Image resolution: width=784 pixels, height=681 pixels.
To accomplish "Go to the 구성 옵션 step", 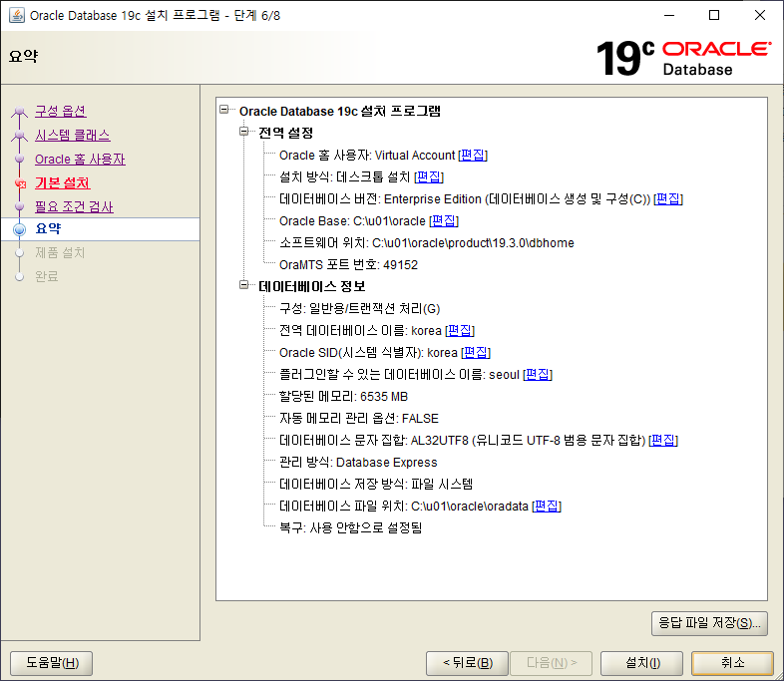I will pos(61,111).
